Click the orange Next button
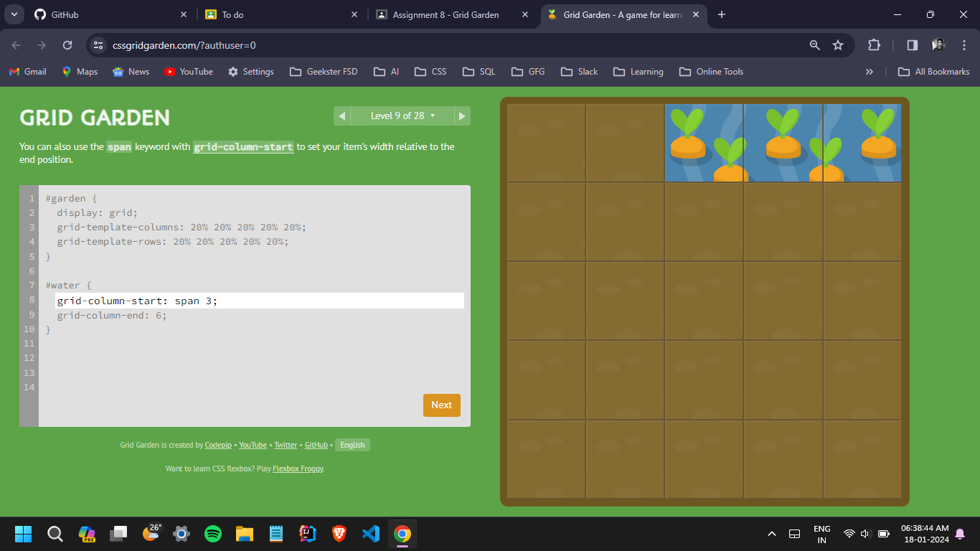980x551 pixels. (x=441, y=405)
